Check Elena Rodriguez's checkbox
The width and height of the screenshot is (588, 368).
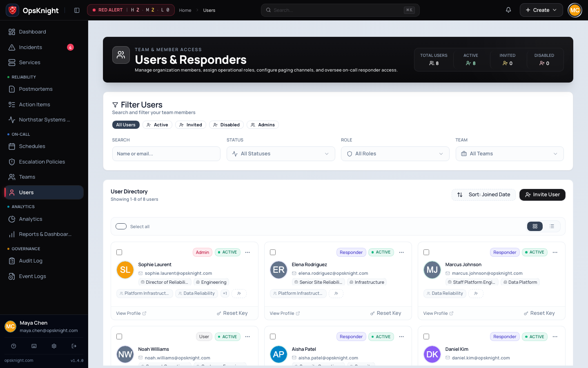click(x=273, y=252)
